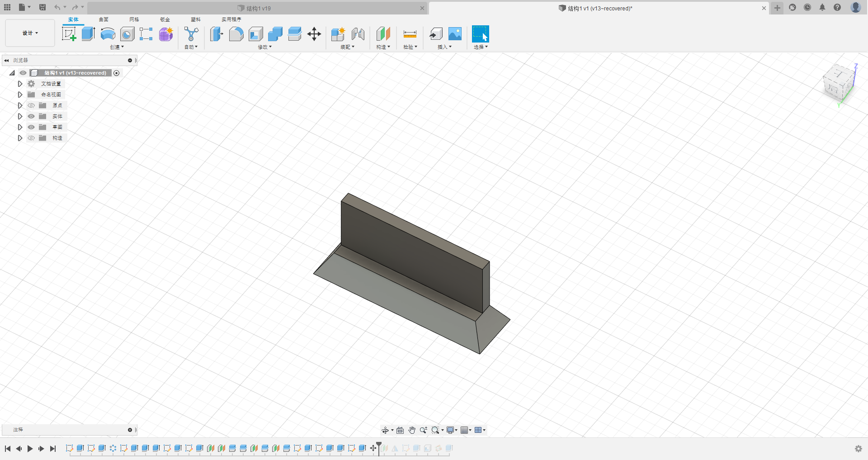Click the New Component icon
This screenshot has height=460, width=868.
click(338, 34)
